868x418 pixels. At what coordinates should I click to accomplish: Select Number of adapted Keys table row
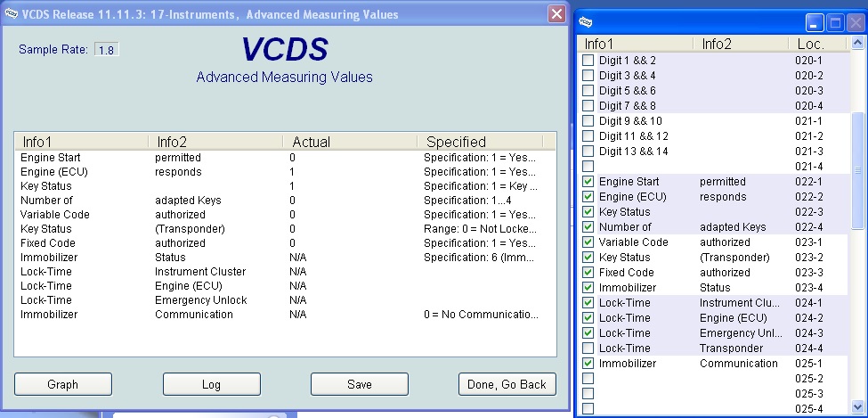[x=285, y=201]
